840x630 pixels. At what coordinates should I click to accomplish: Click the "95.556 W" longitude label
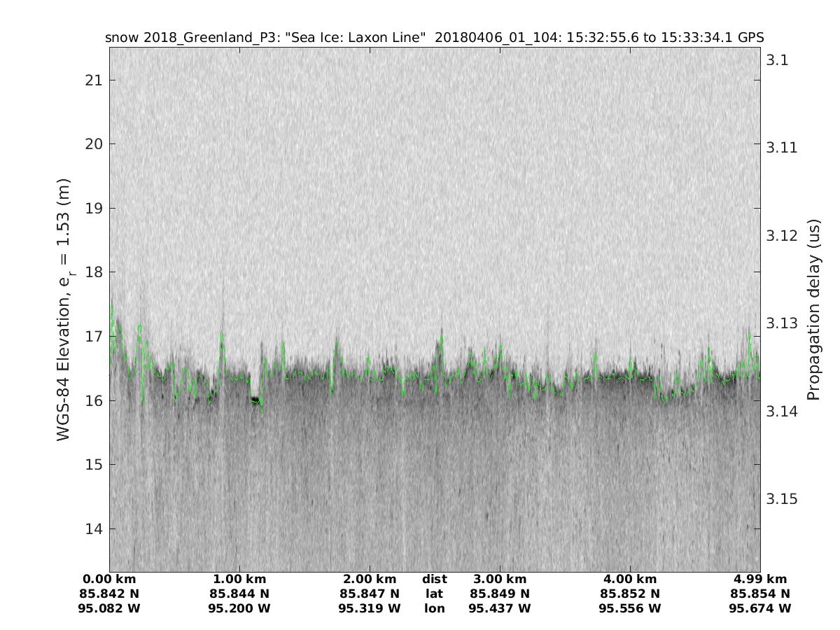point(630,609)
